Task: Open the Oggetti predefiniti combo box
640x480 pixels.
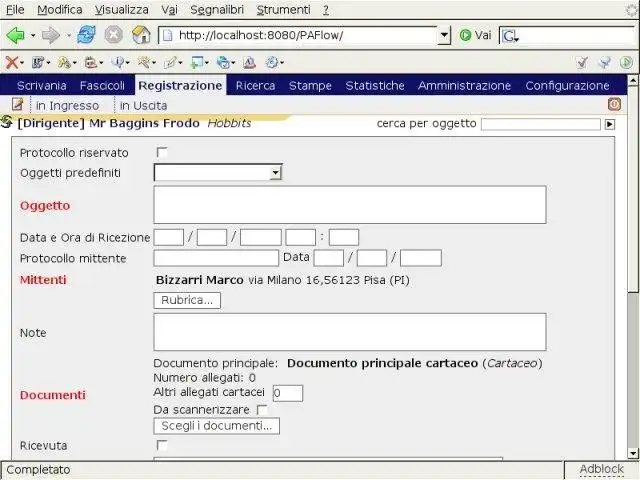Action: pos(218,173)
